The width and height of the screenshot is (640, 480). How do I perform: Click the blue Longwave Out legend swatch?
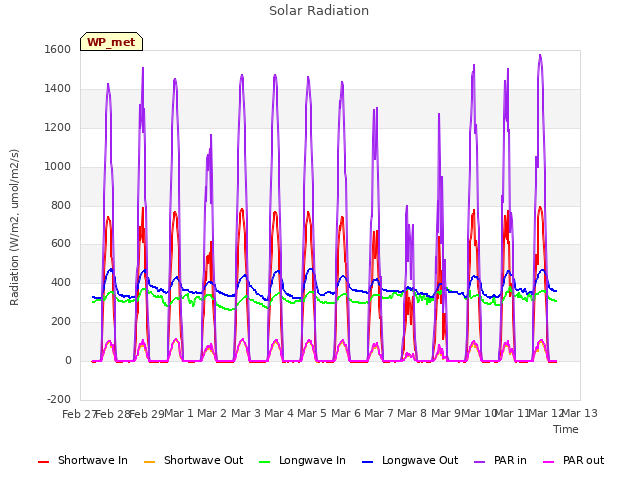tap(368, 462)
